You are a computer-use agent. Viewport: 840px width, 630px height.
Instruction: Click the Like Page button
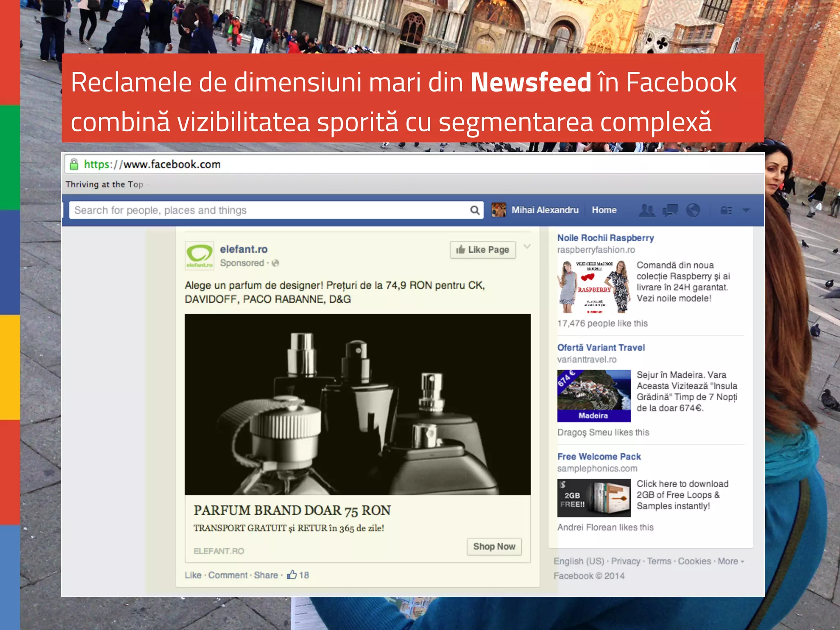click(483, 250)
